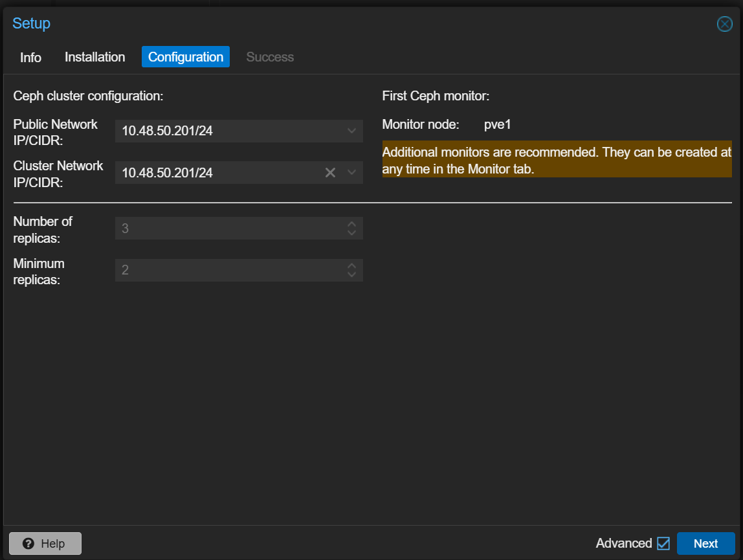Switch to the Installation tab

tap(94, 57)
